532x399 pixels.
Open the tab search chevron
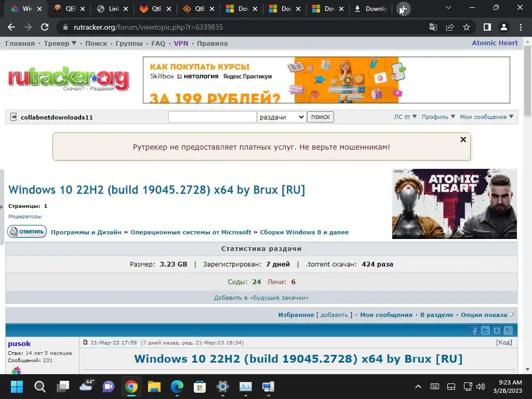pyautogui.click(x=448, y=7)
